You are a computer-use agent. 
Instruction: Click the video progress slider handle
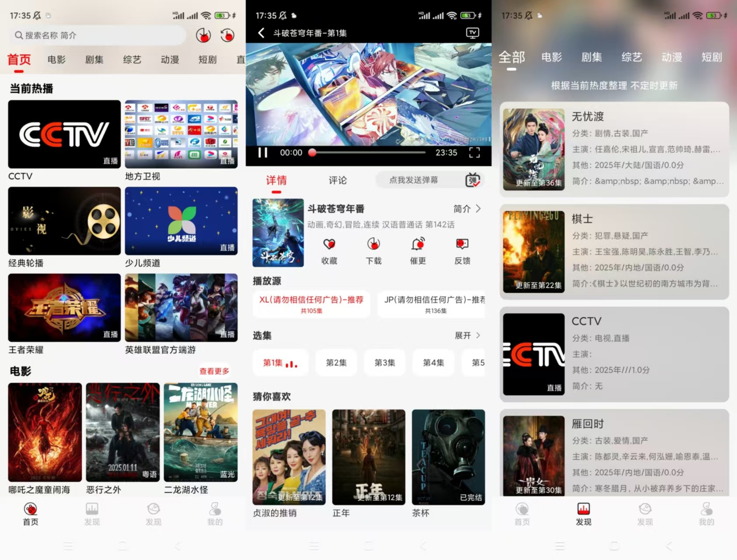pos(312,152)
